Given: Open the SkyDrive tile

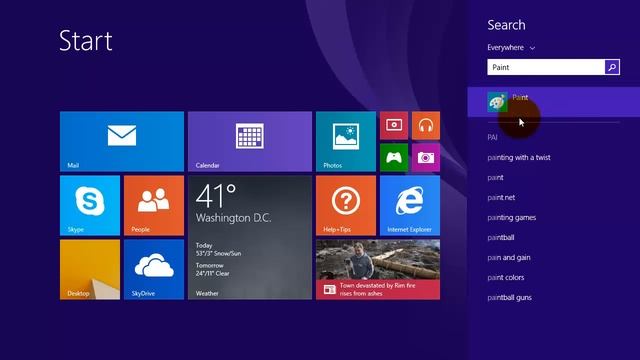Looking at the screenshot, I should point(154,269).
